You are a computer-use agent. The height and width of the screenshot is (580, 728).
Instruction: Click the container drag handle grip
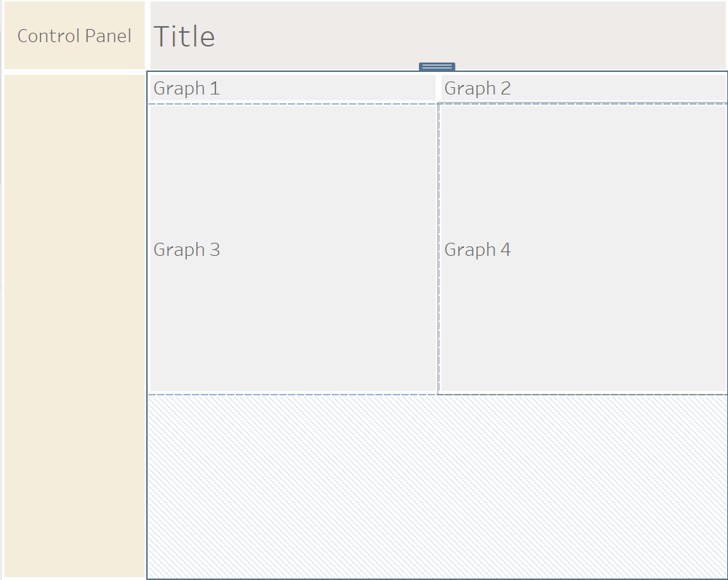pos(437,67)
